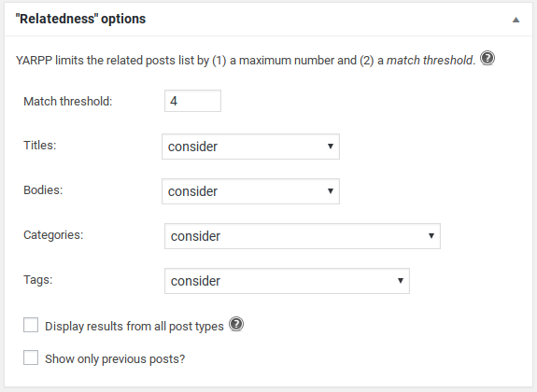Click the 'YARPP limits the related posts' sentence

[246, 61]
